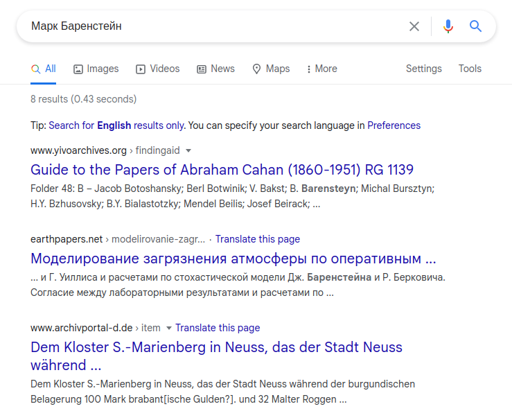Expand dropdown arrow beside archivportal-d.de item

click(169, 328)
